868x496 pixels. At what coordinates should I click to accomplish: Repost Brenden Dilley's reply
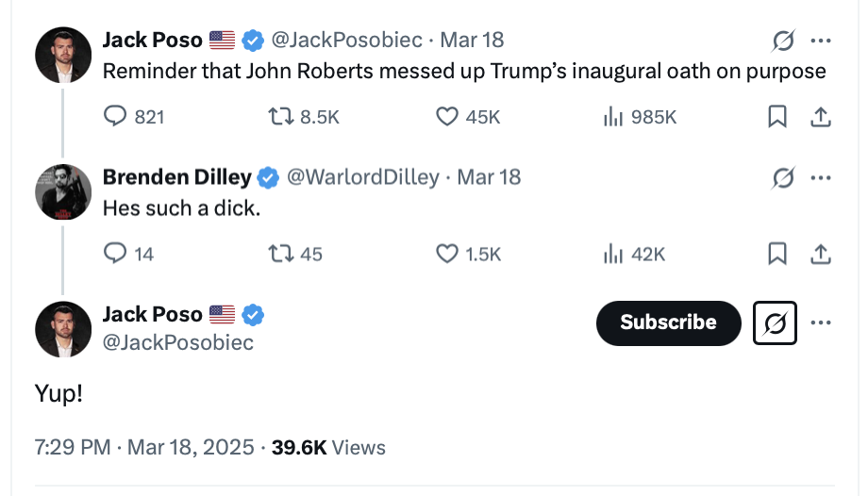[x=280, y=254]
